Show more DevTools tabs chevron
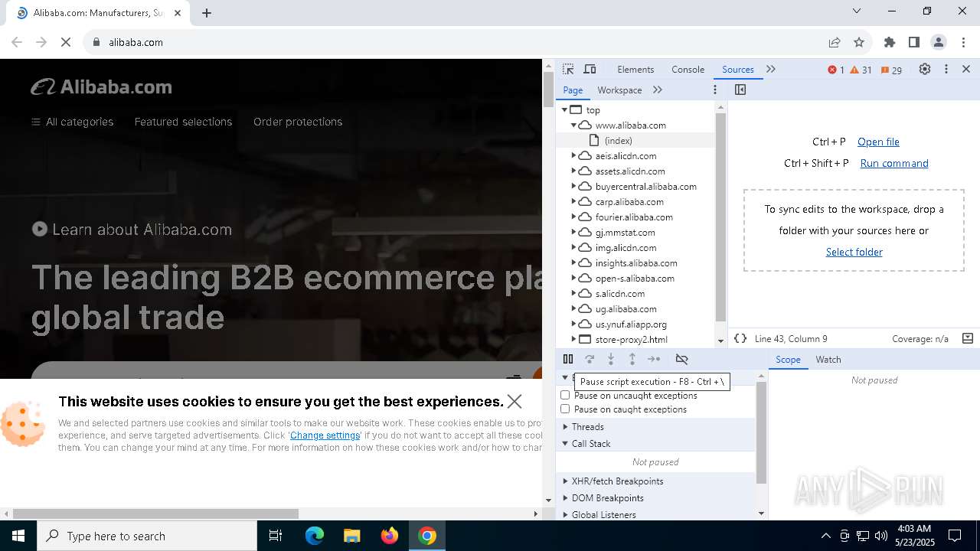Image resolution: width=980 pixels, height=551 pixels. (771, 69)
